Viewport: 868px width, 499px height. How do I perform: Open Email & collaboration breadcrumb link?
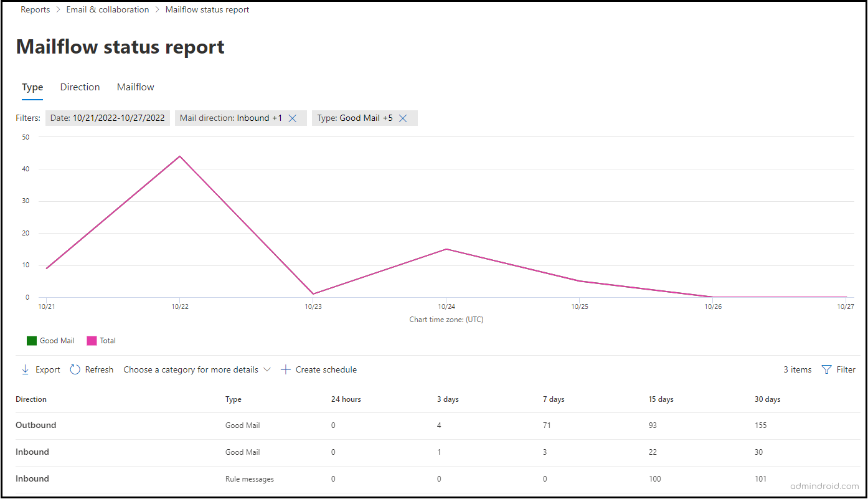coord(107,9)
